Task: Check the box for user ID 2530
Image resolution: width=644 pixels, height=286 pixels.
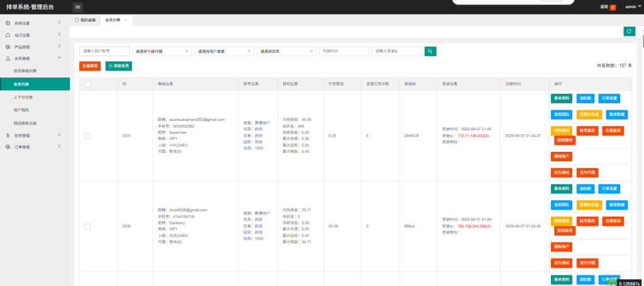Action: pos(87,226)
